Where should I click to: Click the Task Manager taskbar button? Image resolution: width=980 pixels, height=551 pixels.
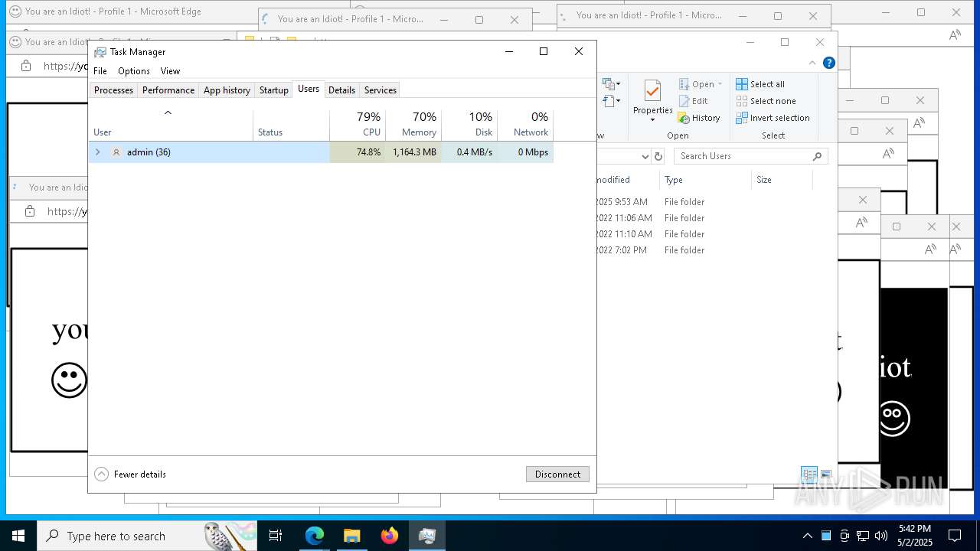click(427, 536)
